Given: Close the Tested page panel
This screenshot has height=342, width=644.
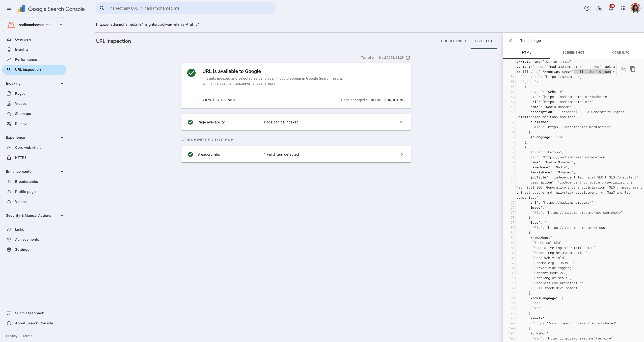Looking at the screenshot, I should click(x=510, y=40).
